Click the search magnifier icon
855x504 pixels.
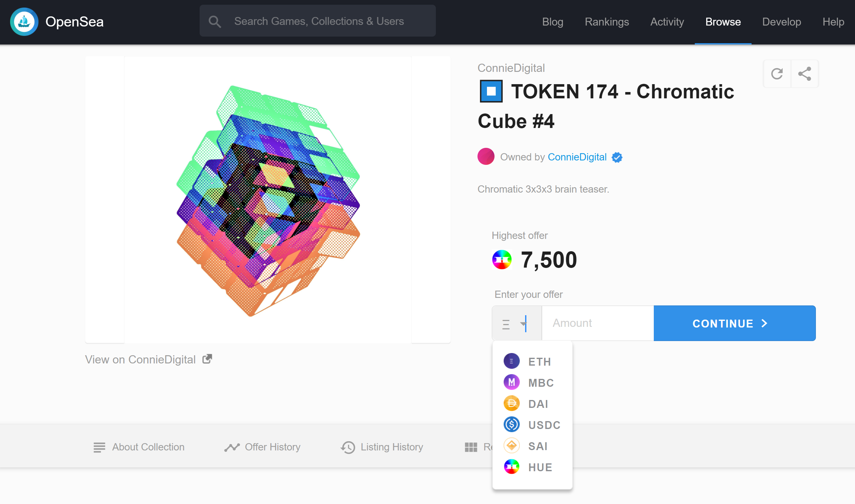pyautogui.click(x=215, y=21)
